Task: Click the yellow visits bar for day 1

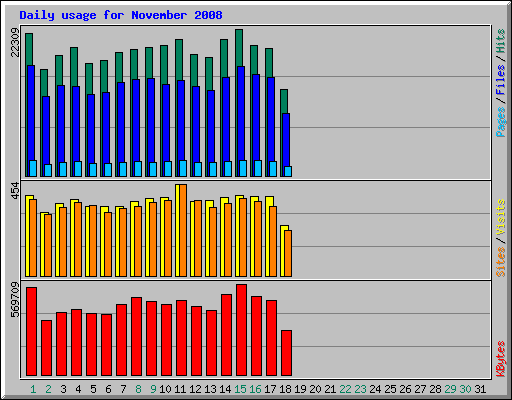Action: click(x=28, y=236)
